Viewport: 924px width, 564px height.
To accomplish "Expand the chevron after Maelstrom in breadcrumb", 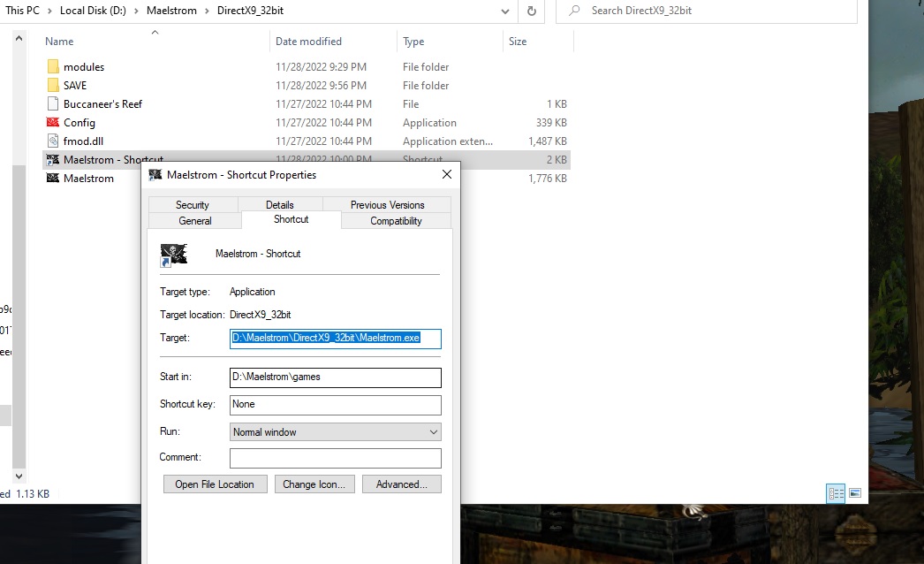I will (207, 11).
